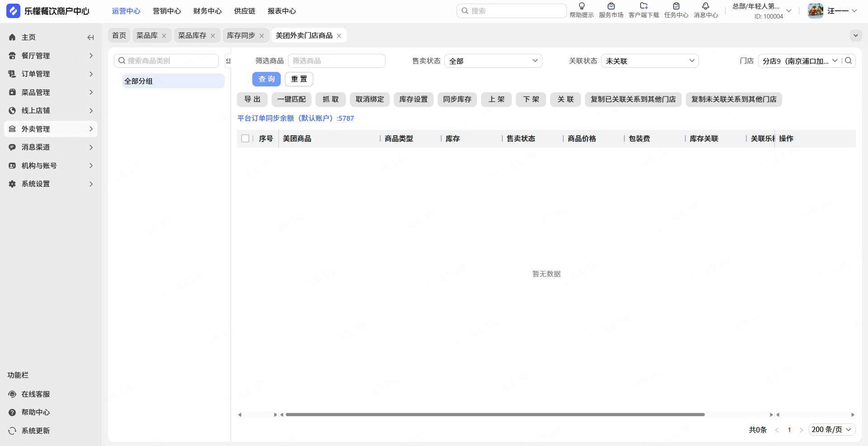This screenshot has width=868, height=446.
Task: Tick the select-all checkbox in table header
Action: (245, 138)
